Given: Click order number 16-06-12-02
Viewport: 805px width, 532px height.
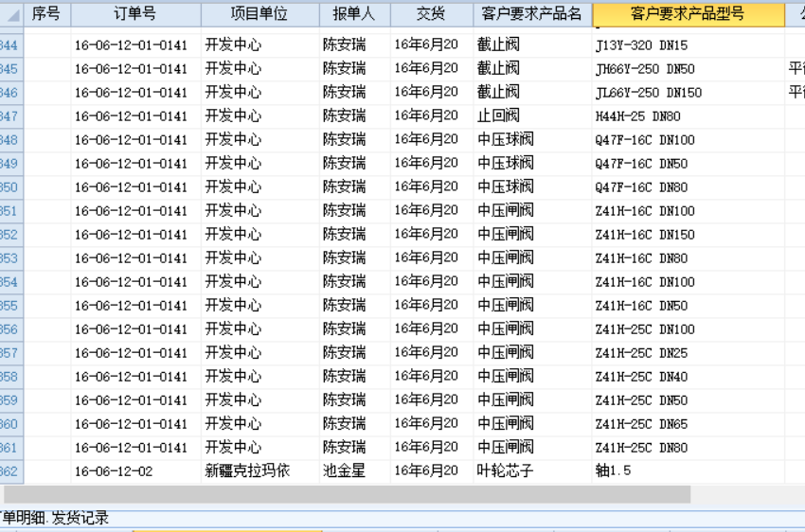Looking at the screenshot, I should pyautogui.click(x=135, y=471).
